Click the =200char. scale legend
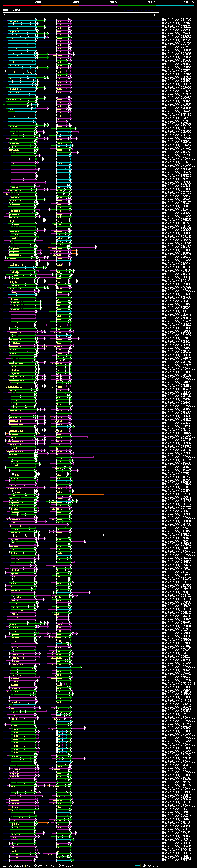The image size is (197, 868). [147, 866]
